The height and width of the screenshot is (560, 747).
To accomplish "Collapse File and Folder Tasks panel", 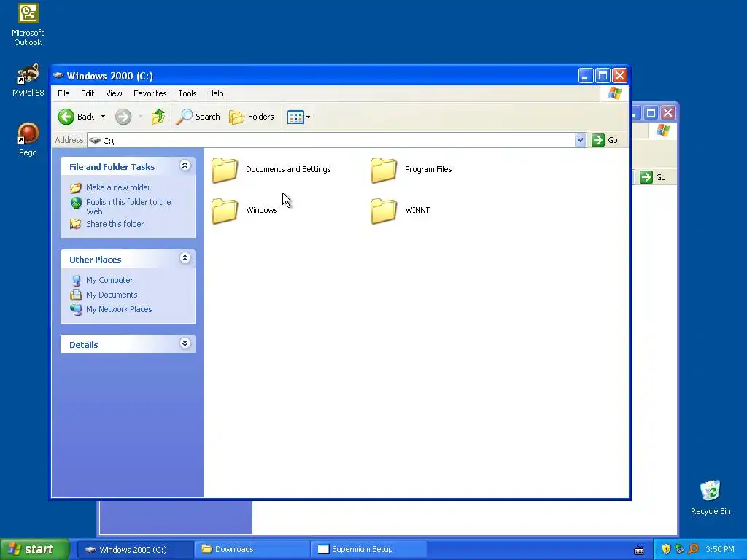I will [185, 166].
